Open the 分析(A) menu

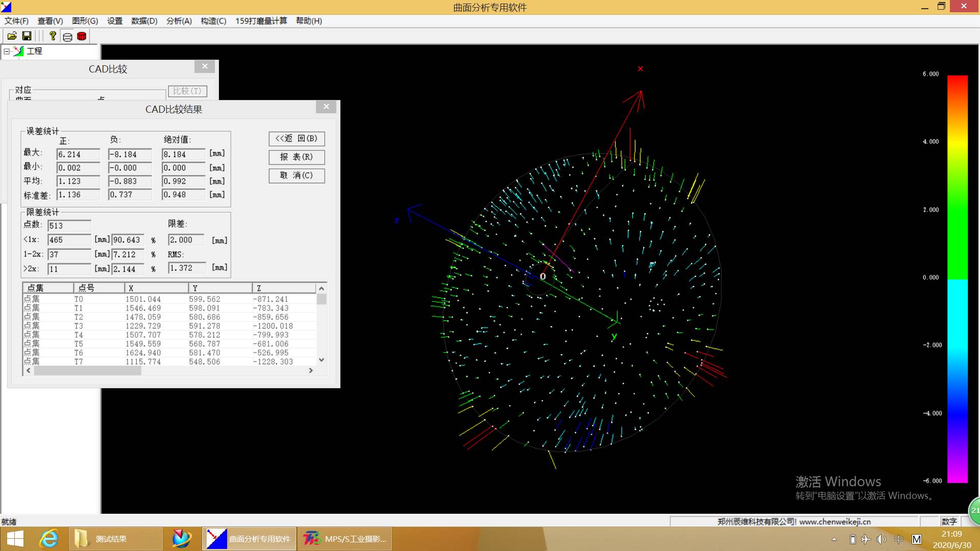pyautogui.click(x=179, y=21)
